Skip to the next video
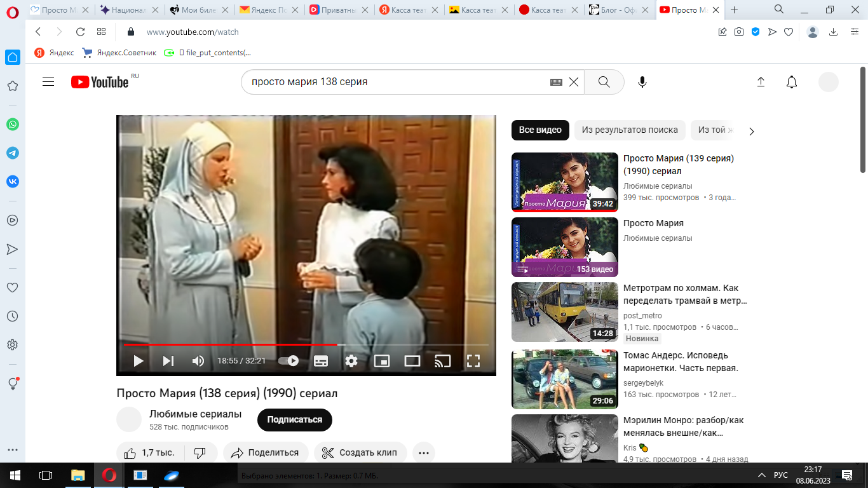This screenshot has height=488, width=868. pos(168,361)
